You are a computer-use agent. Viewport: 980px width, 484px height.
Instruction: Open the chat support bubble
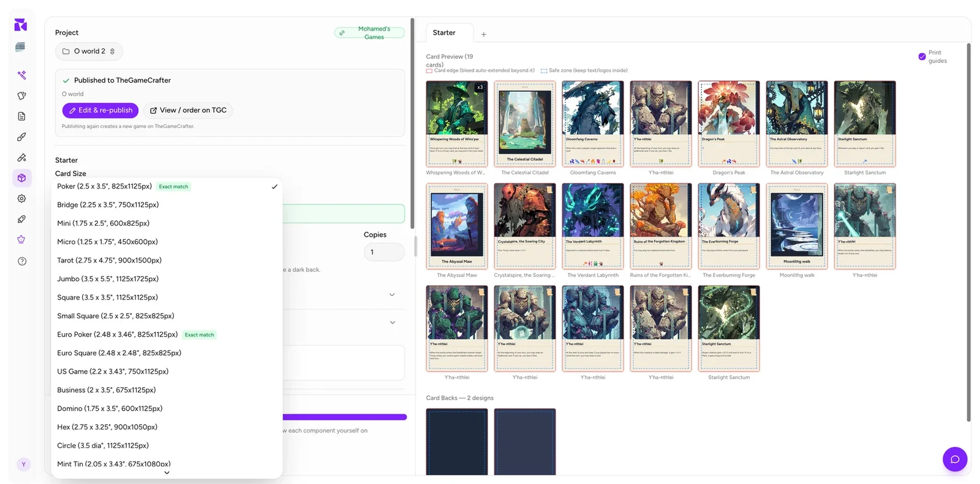[x=955, y=459]
